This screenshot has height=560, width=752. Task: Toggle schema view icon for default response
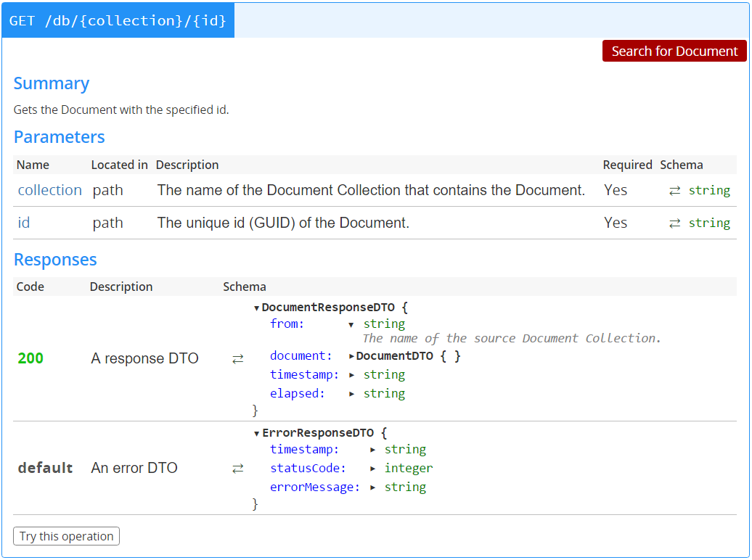pyautogui.click(x=237, y=469)
